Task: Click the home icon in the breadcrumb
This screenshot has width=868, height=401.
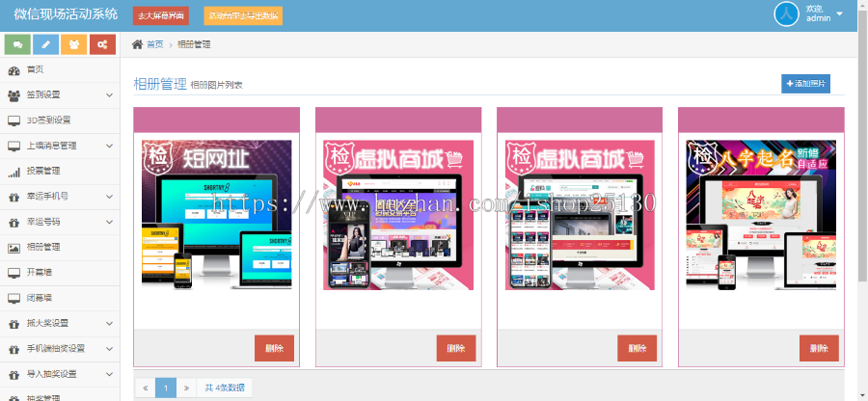Action: click(x=137, y=44)
